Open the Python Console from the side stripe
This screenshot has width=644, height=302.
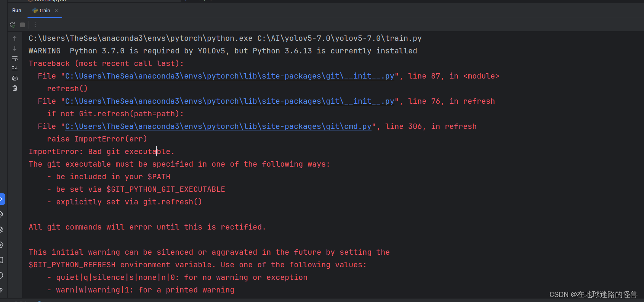(2, 214)
